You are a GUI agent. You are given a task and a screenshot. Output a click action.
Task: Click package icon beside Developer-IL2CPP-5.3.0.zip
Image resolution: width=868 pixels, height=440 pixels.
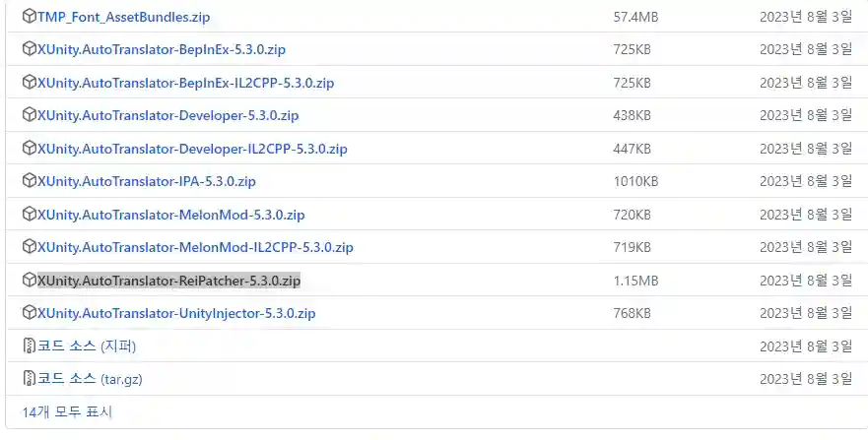click(x=29, y=148)
